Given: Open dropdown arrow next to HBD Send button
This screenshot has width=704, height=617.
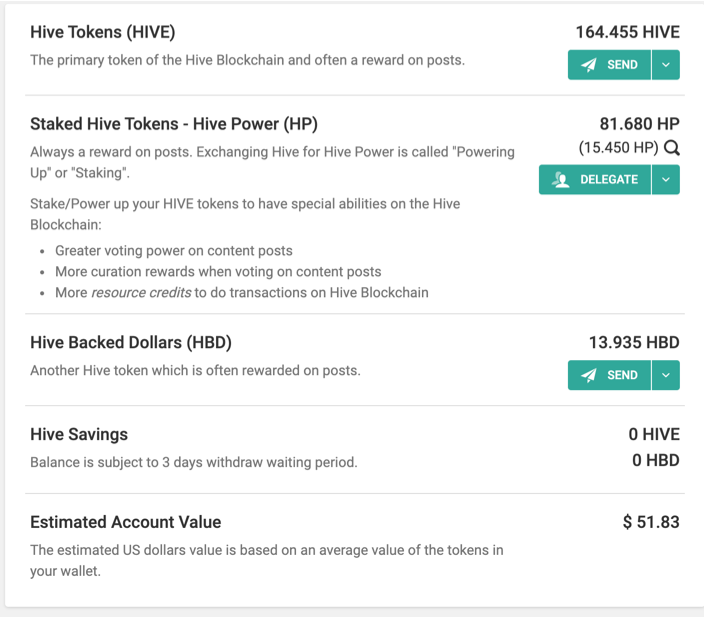Looking at the screenshot, I should pyautogui.click(x=666, y=375).
